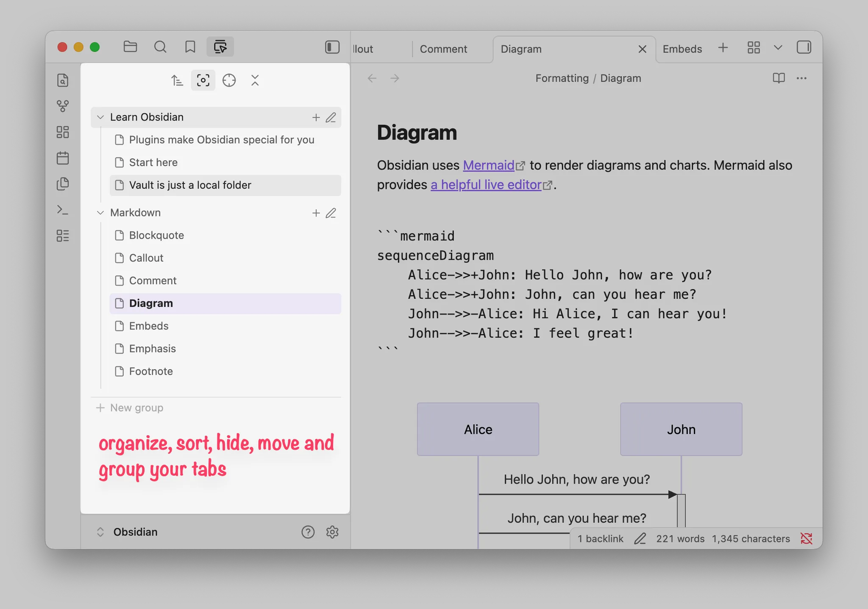Viewport: 868px width, 609px height.
Task: Open canvas ribbon icon with four squares
Action: (63, 132)
